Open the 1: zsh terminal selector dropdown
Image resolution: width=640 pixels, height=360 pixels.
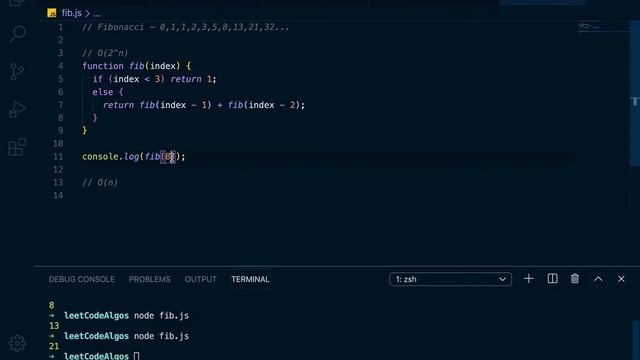point(450,279)
